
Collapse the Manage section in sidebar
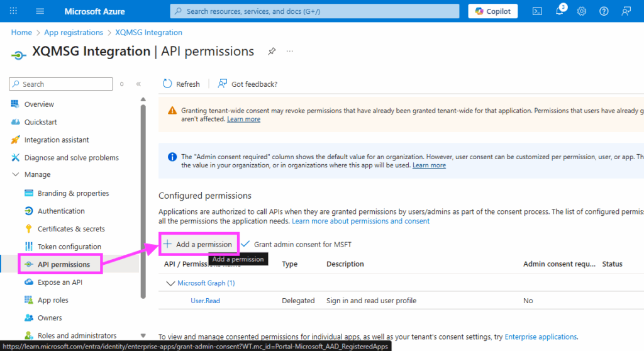[x=16, y=175]
